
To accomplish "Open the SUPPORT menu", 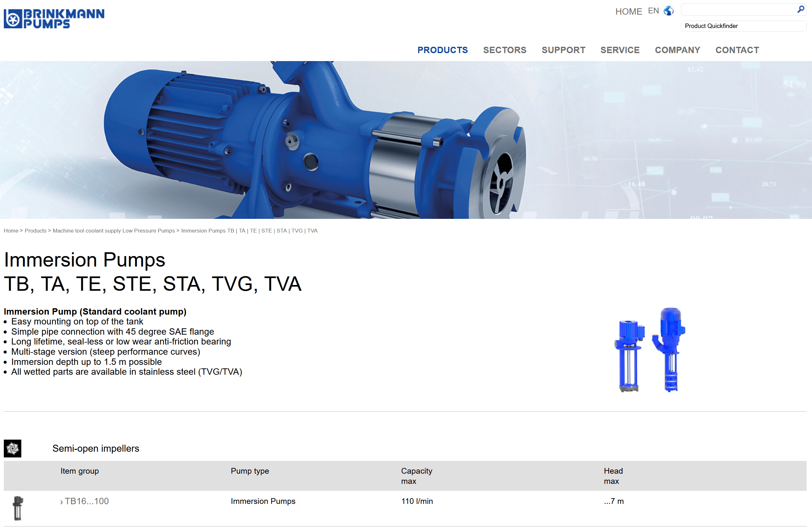I will coord(563,50).
